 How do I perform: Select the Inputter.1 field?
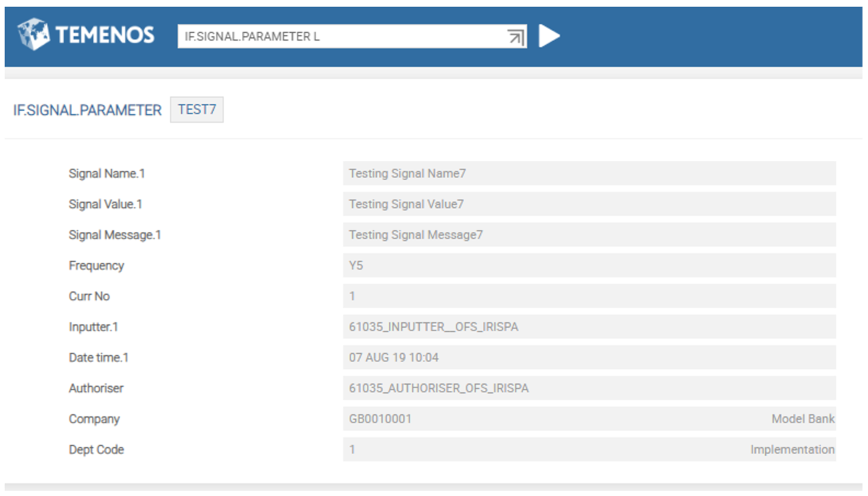click(588, 327)
